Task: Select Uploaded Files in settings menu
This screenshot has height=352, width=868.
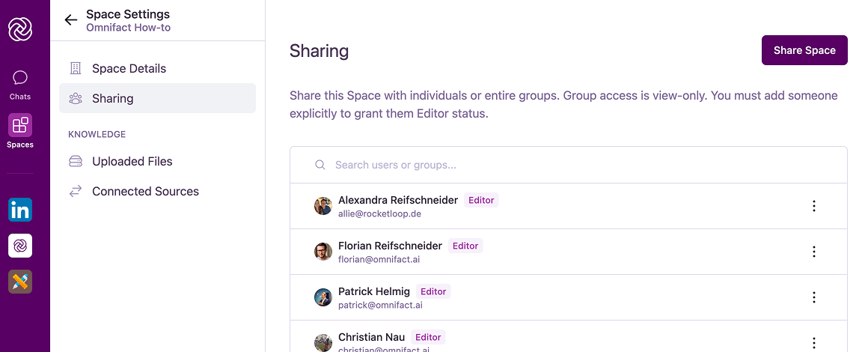Action: click(157, 161)
